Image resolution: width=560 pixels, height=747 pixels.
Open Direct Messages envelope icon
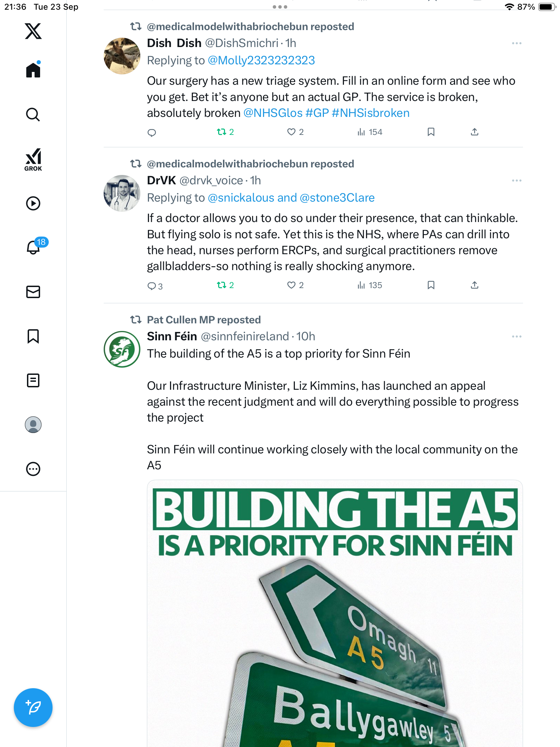coord(33,292)
